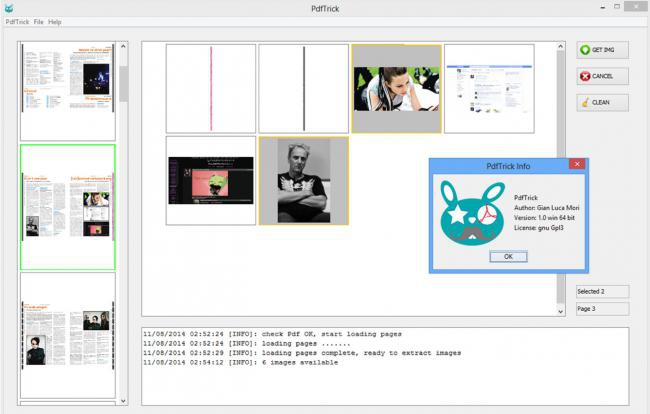Screen dimensions: 650x414
Task: Click the page list scrollbar thumb
Action: 123,84
